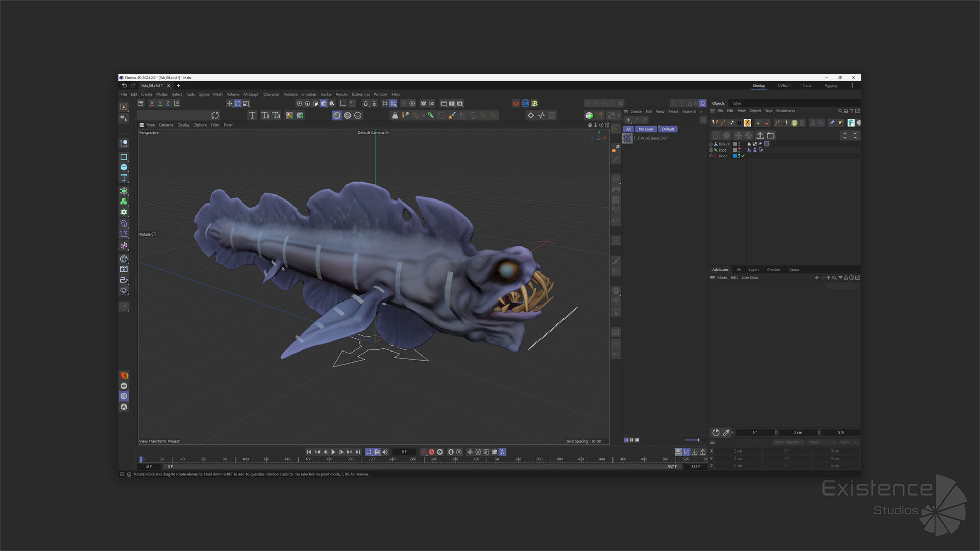Click the Reset Transform button
This screenshot has width=980, height=551.
point(788,442)
